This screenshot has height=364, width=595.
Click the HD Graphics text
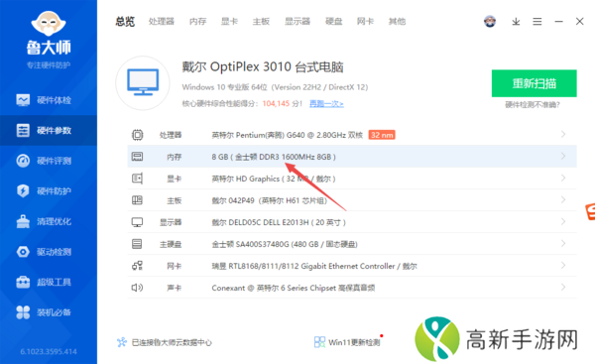point(274,179)
